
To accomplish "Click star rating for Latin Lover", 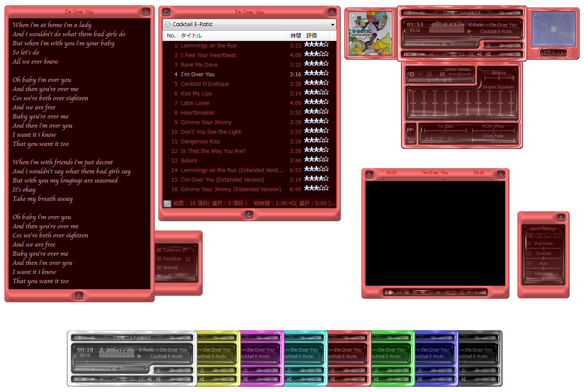I will pyautogui.click(x=316, y=101).
